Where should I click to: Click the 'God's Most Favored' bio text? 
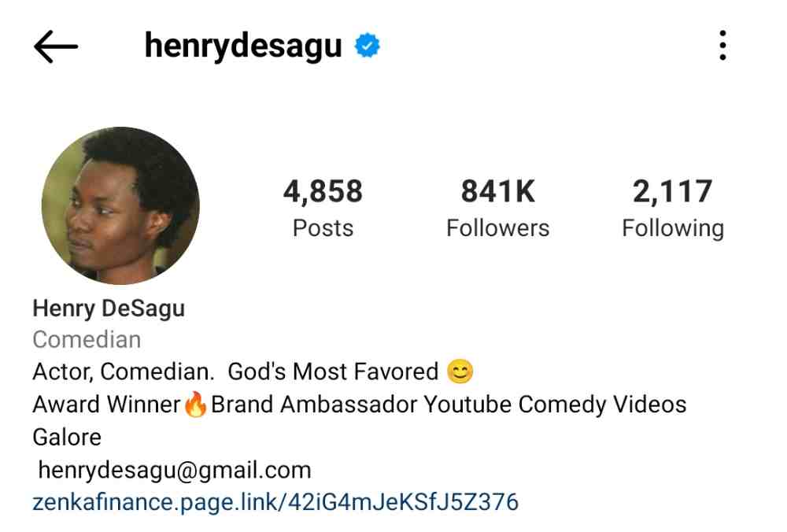click(333, 372)
